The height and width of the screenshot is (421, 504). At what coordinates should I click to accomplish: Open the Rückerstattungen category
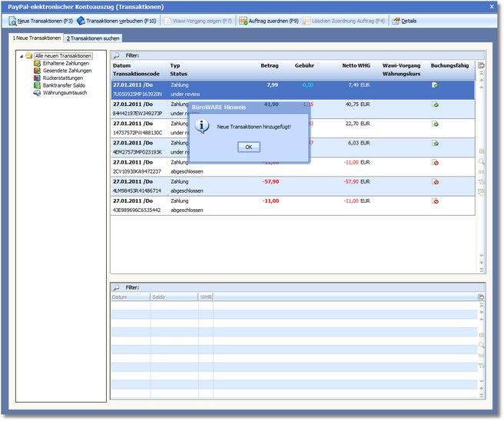(64, 78)
